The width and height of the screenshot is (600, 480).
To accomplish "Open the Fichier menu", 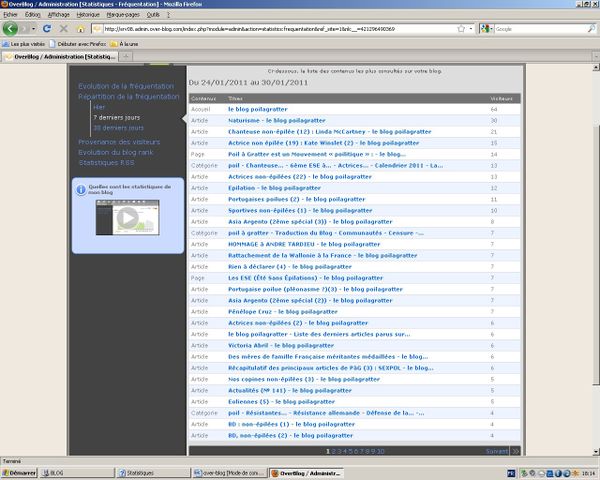I will click(10, 15).
